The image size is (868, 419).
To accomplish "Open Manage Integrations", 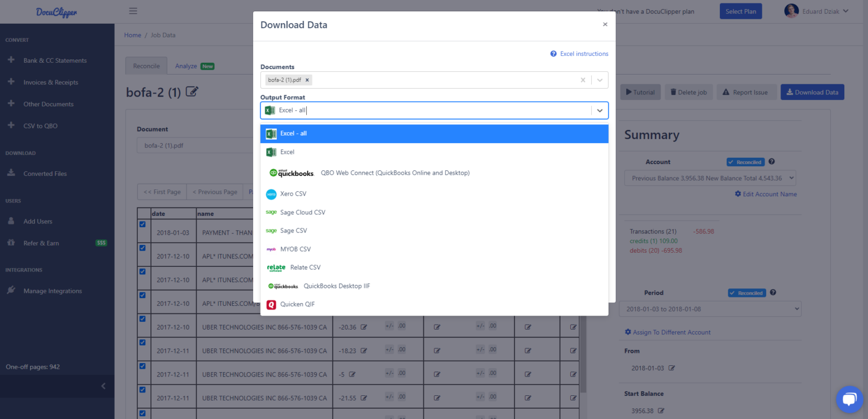I will [x=52, y=291].
